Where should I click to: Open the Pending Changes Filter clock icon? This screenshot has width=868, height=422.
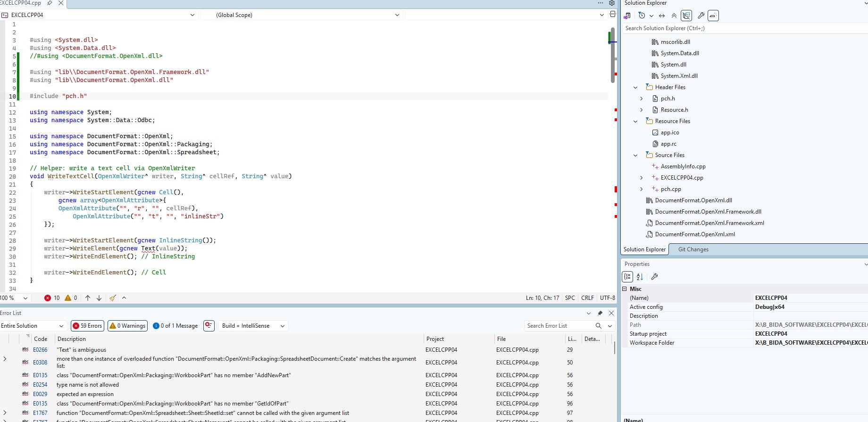(642, 16)
